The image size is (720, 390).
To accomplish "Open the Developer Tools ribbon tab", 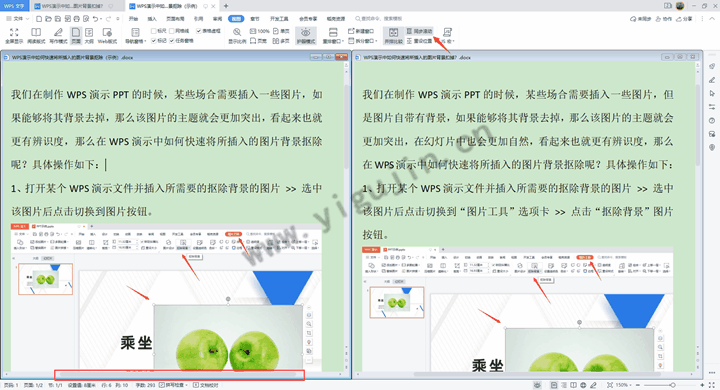I will (279, 19).
